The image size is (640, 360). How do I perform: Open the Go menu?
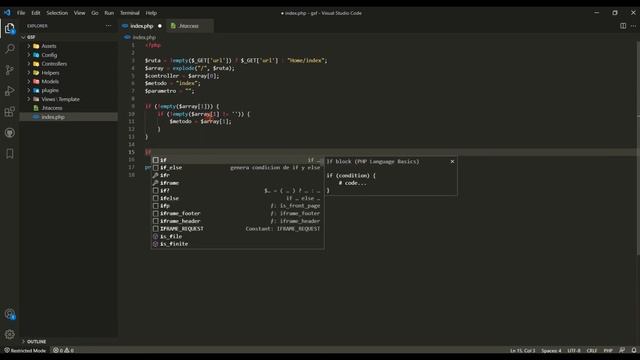click(x=95, y=13)
